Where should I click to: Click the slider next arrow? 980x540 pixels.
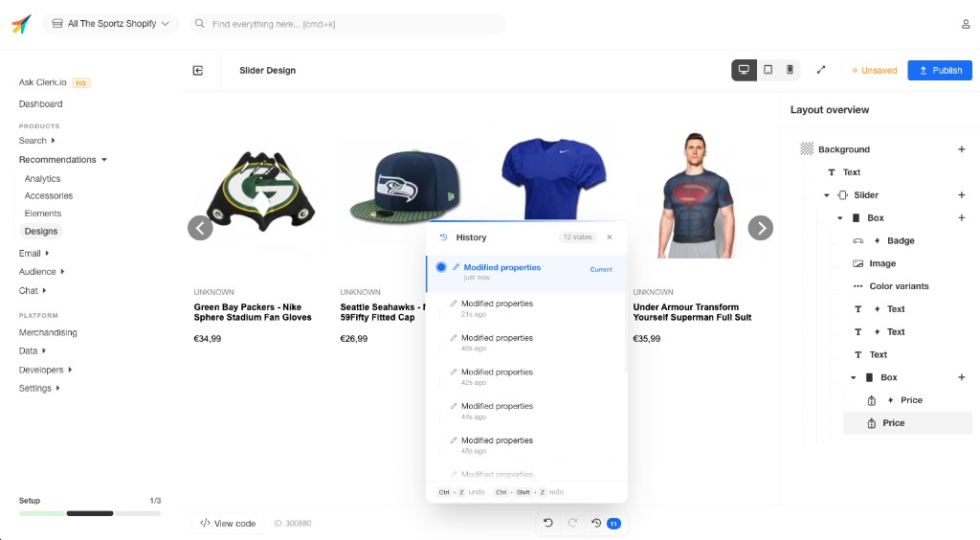pos(761,228)
